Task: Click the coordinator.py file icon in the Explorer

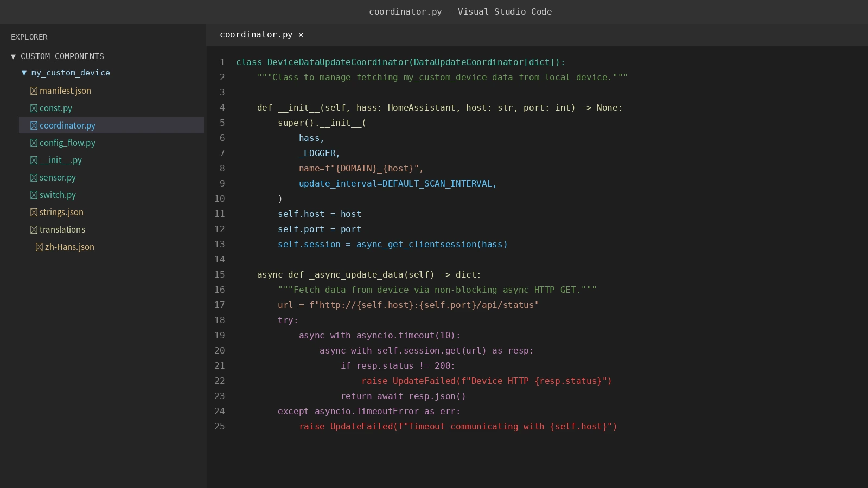Action: tap(34, 126)
